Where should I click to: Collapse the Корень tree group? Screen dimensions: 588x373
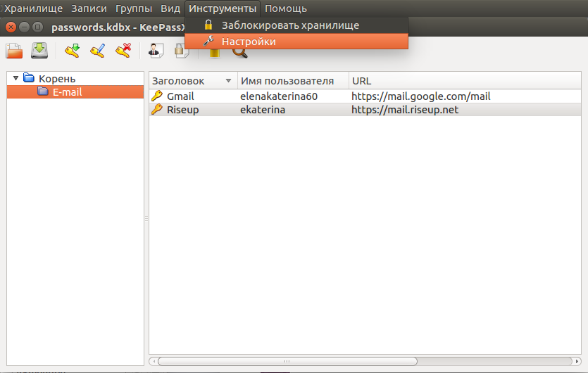click(15, 78)
